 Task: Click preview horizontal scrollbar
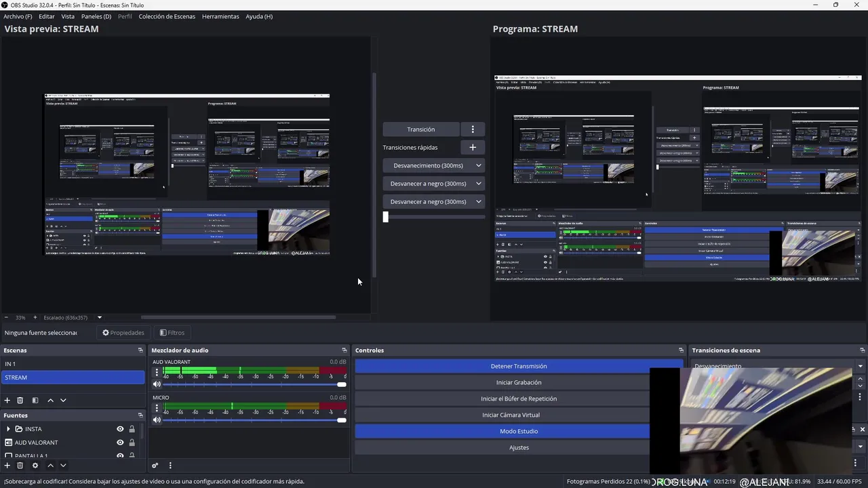pos(238,317)
